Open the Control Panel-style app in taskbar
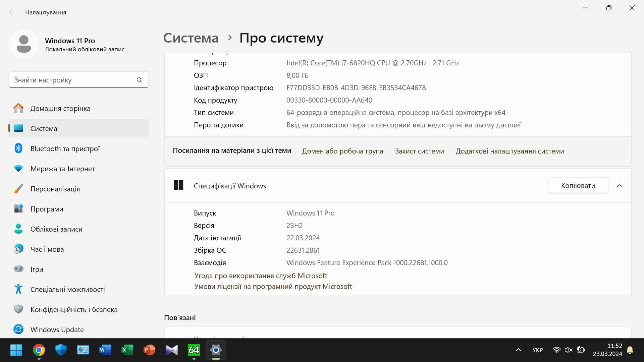Viewport: 644px width, 362px height. point(83,350)
